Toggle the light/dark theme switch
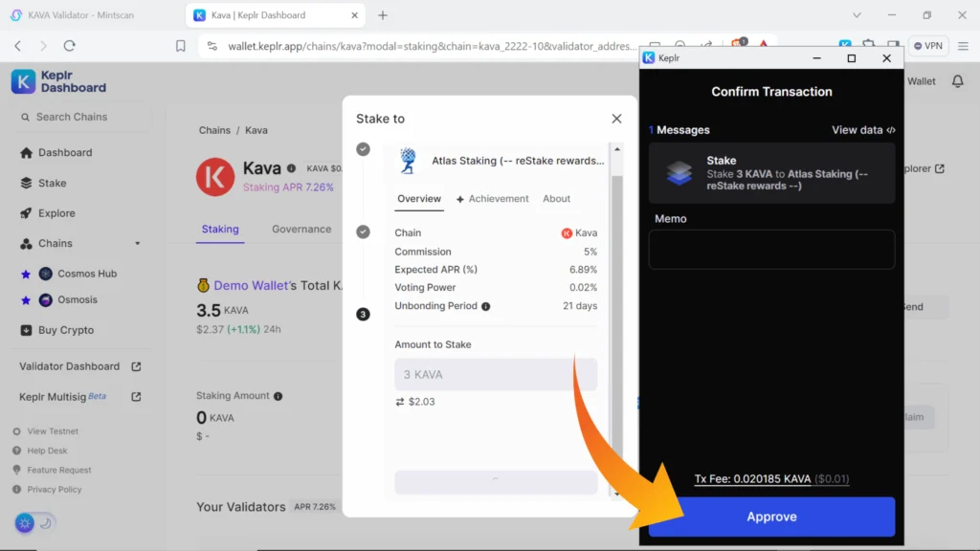Screen dimensions: 980x551 pyautogui.click(x=35, y=523)
